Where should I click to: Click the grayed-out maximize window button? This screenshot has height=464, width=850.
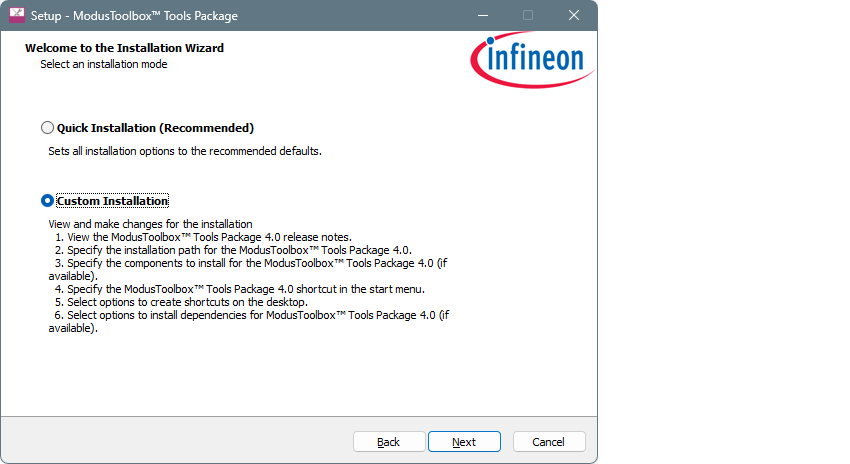pyautogui.click(x=528, y=15)
